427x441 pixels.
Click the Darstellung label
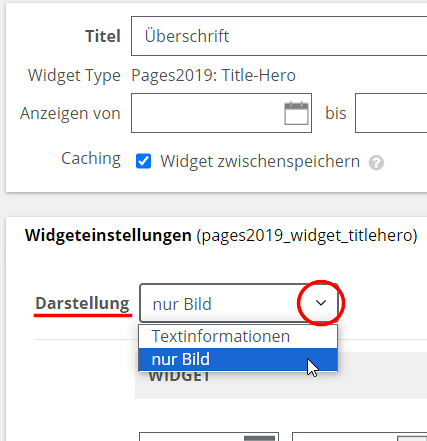point(82,303)
